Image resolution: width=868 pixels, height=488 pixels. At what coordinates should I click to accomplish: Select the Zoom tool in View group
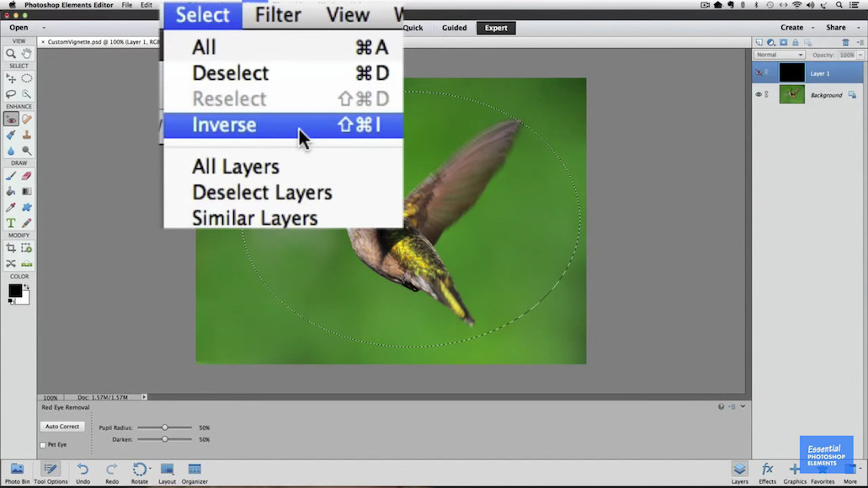[10, 54]
